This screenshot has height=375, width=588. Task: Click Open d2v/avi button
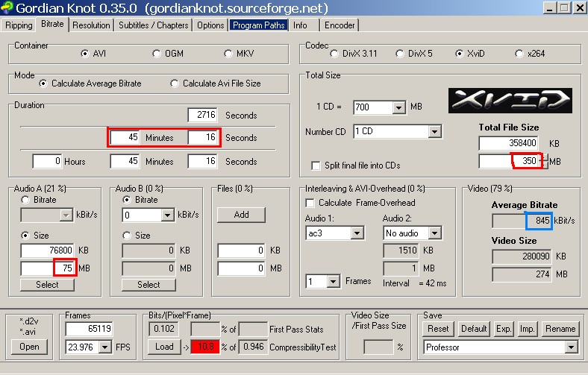(29, 347)
